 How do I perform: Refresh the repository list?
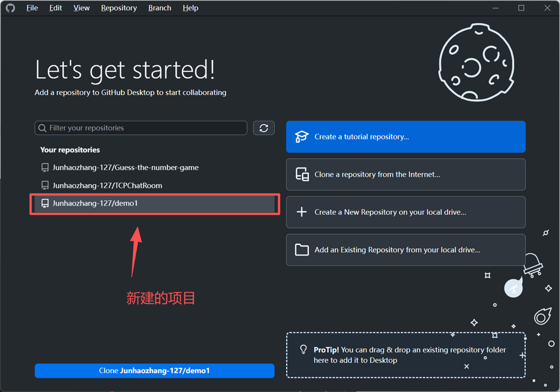tap(264, 128)
